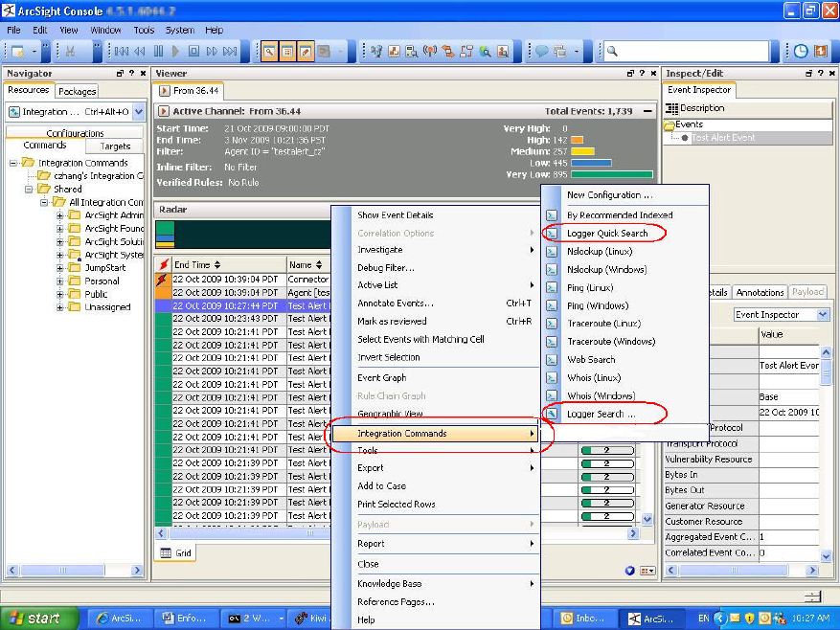The width and height of the screenshot is (840, 630).
Task: Switch to the Packages tab
Action: (77, 91)
